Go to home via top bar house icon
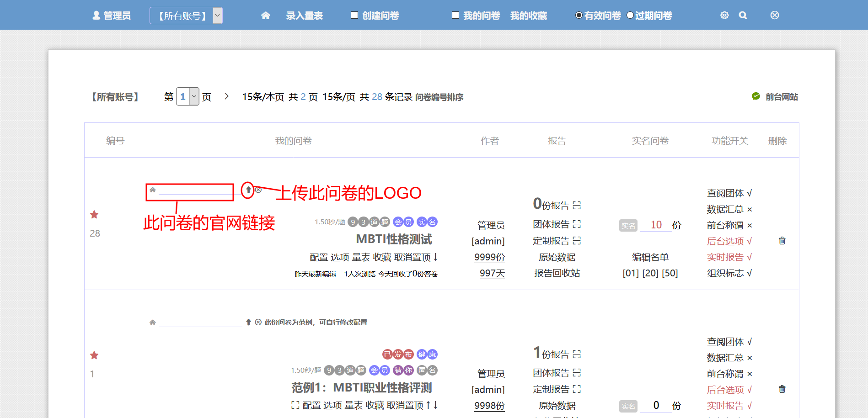The height and width of the screenshot is (418, 868). click(x=266, y=16)
